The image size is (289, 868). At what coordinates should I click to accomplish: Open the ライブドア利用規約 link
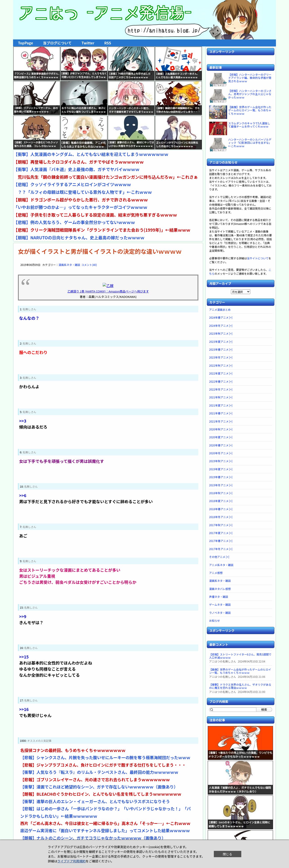coord(71,861)
